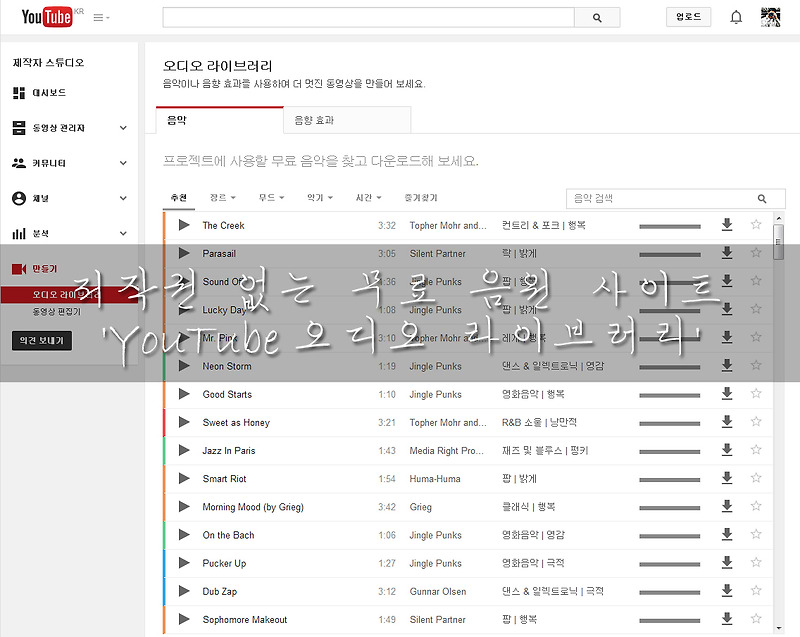
Task: Open the 악기 instrument dropdown
Action: 320,198
